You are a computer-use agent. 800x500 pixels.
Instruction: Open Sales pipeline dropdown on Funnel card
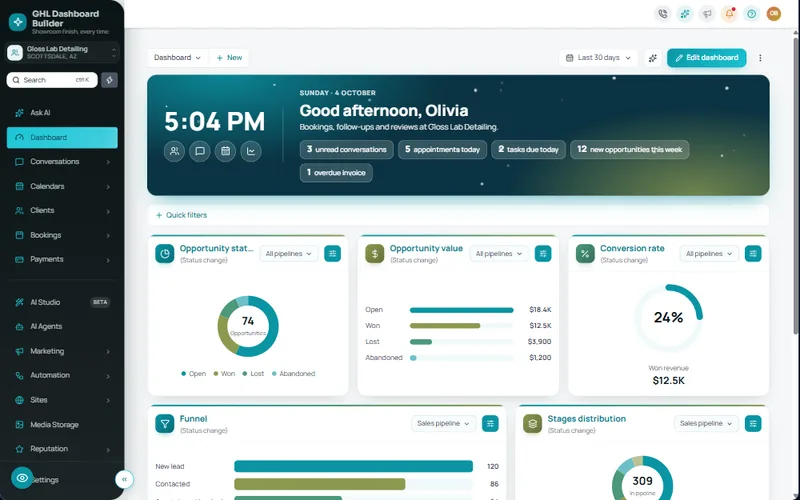click(443, 423)
